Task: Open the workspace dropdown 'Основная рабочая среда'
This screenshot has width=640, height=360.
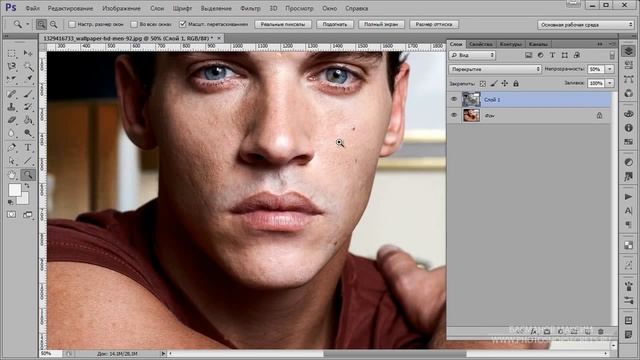Action: pos(586,24)
